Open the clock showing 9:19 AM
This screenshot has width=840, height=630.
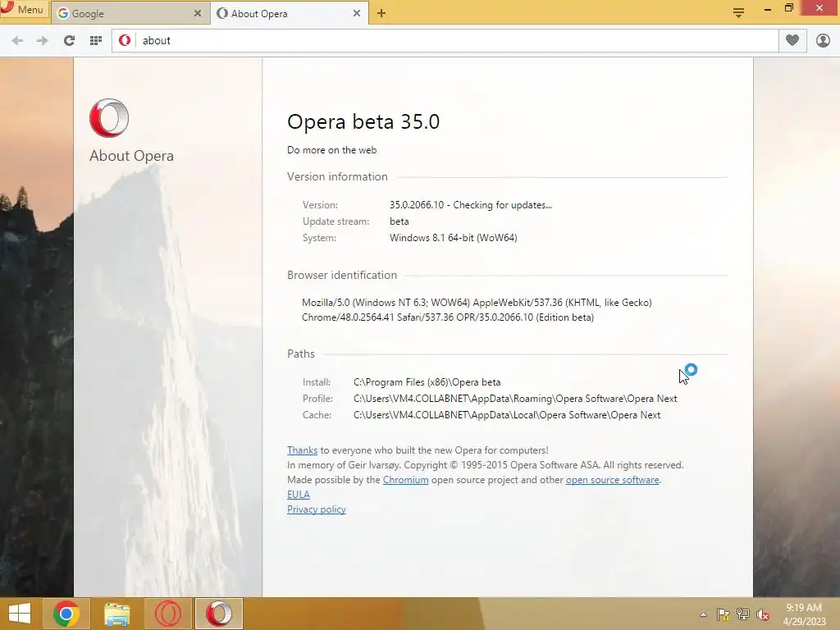tap(804, 614)
